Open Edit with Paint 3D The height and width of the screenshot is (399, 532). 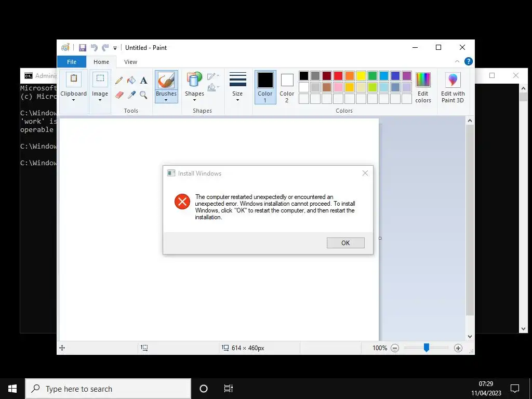point(453,87)
